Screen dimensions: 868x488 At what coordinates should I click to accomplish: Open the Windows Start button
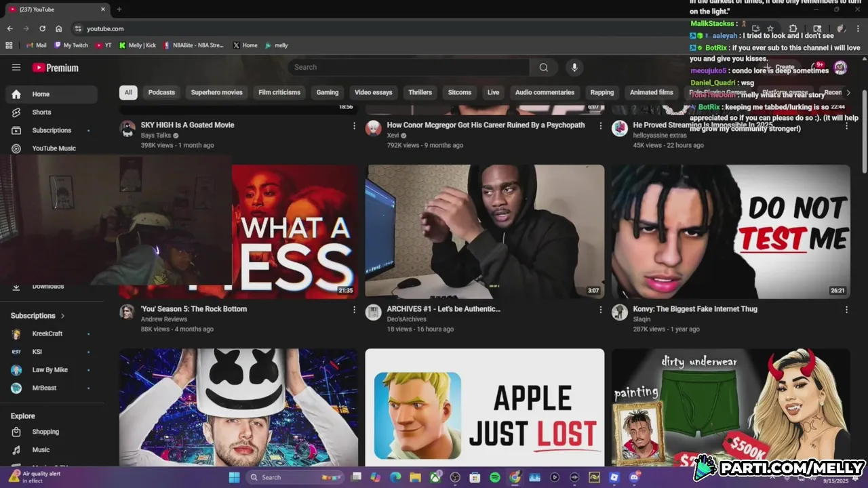click(234, 477)
